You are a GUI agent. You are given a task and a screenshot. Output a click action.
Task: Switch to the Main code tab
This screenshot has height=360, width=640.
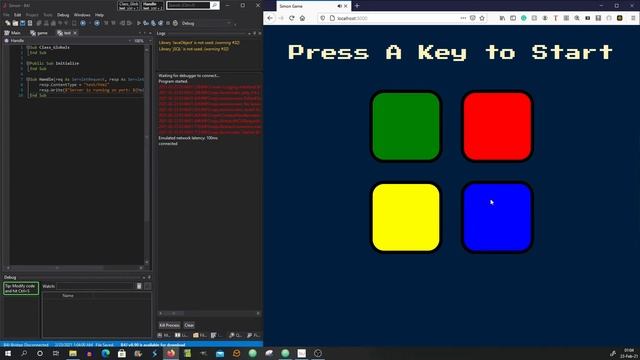pyautogui.click(x=13, y=33)
